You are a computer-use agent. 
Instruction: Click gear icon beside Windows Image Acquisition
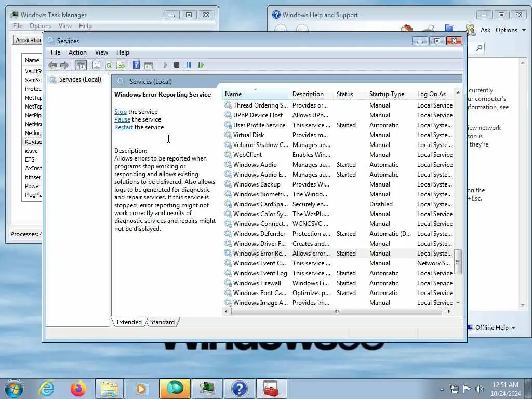pyautogui.click(x=228, y=303)
